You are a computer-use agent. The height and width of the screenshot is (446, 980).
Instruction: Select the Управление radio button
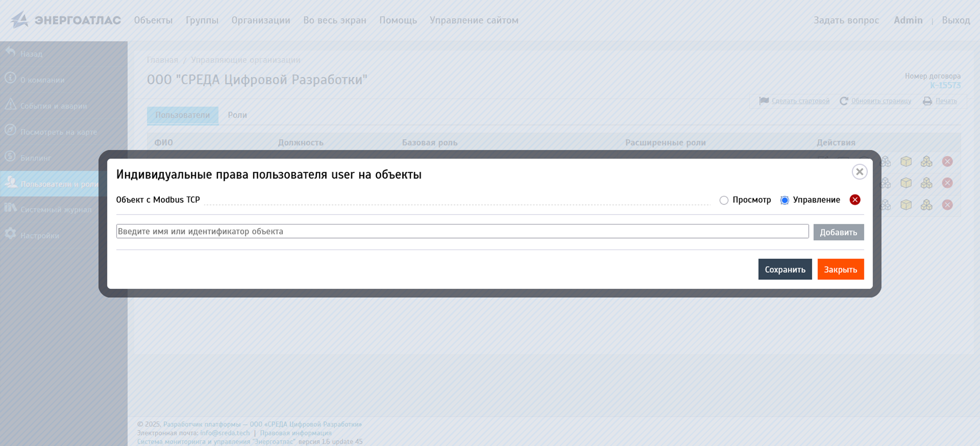pyautogui.click(x=784, y=200)
